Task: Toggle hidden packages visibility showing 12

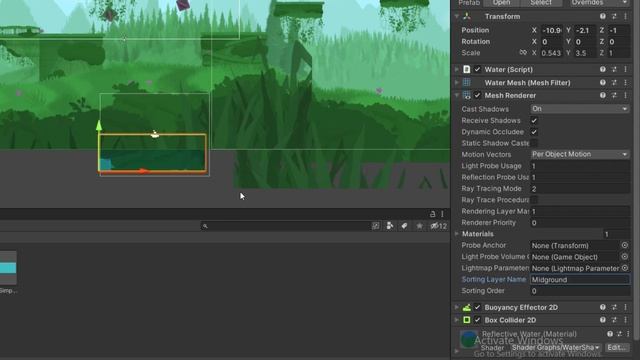Action: [438, 226]
